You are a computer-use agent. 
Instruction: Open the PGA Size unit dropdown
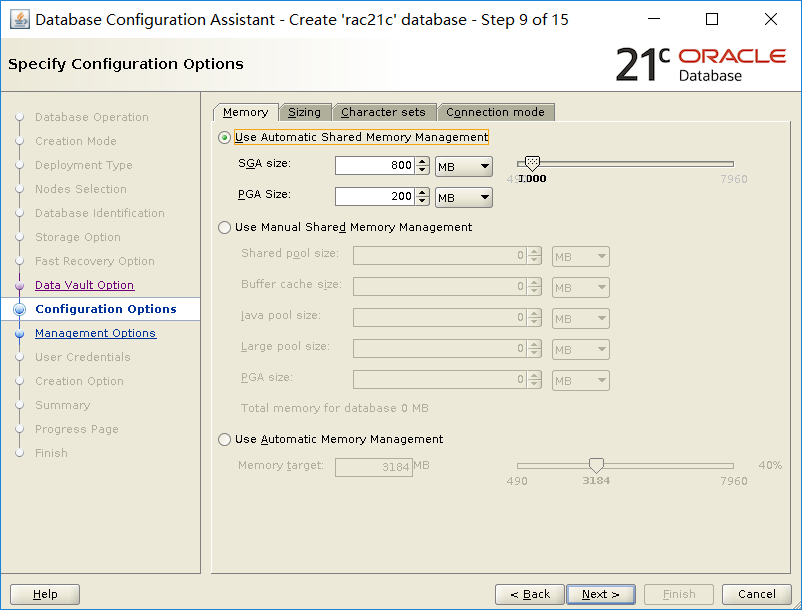pyautogui.click(x=463, y=198)
